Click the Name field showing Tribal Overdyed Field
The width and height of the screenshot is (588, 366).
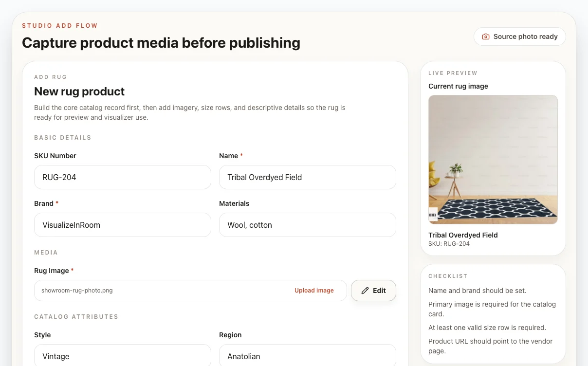[308, 177]
